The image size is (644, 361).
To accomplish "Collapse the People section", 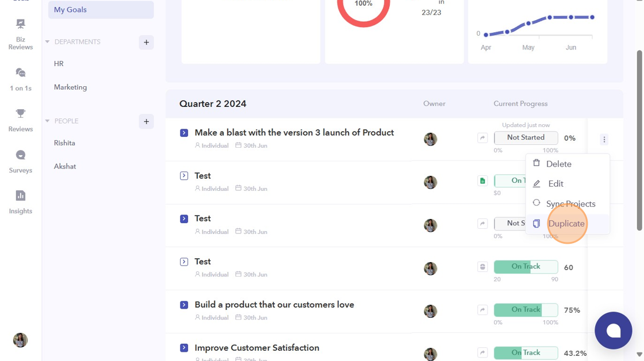I will [x=47, y=121].
